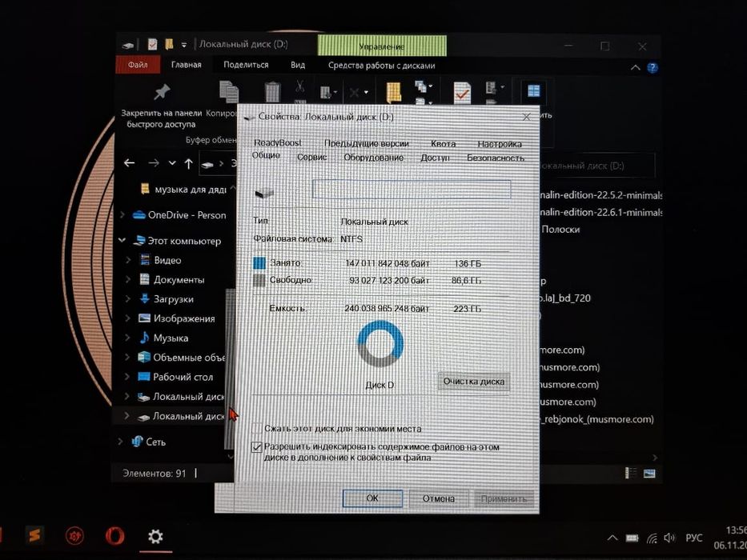Click the Copy icon in ribbon

(x=229, y=91)
